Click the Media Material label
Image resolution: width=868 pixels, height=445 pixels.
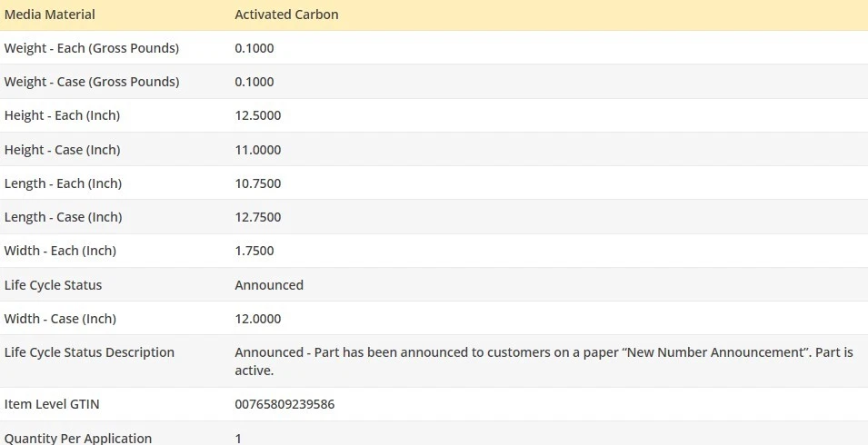50,15
